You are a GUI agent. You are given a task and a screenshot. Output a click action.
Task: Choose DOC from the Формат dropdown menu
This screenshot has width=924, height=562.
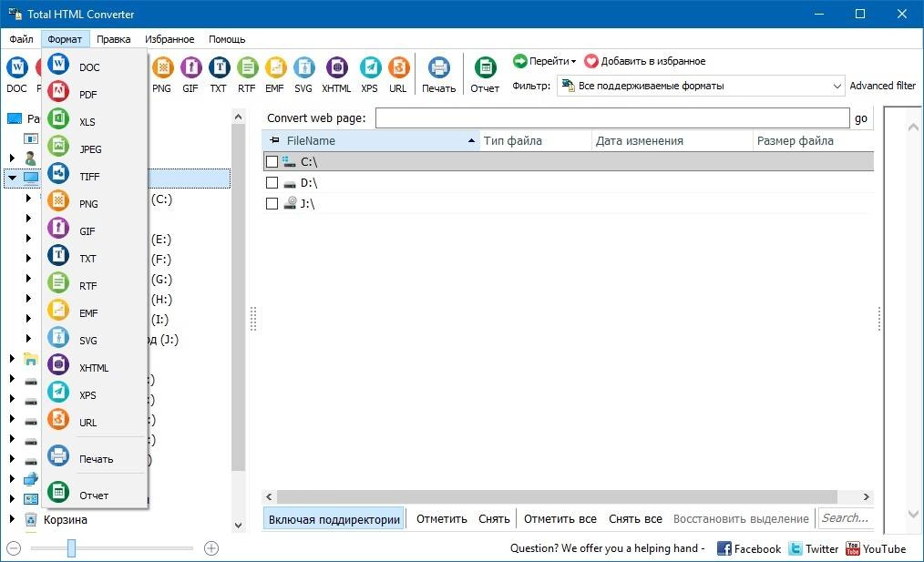94,66
